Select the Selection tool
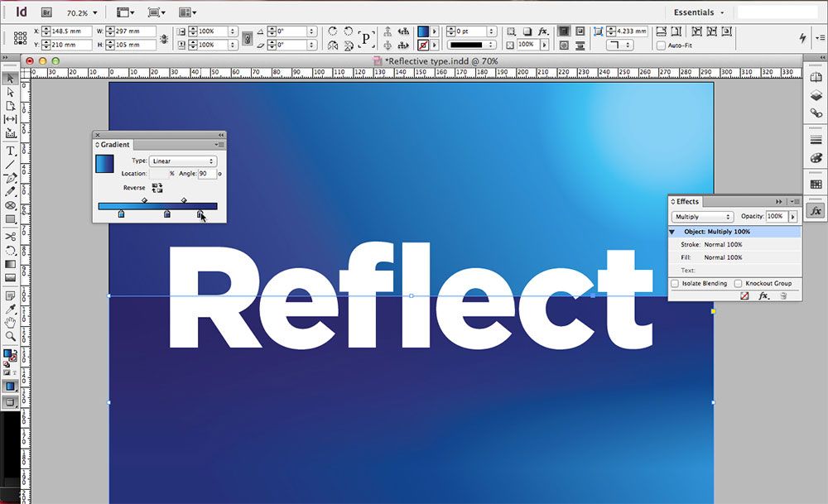Image resolution: width=828 pixels, height=504 pixels. point(10,79)
